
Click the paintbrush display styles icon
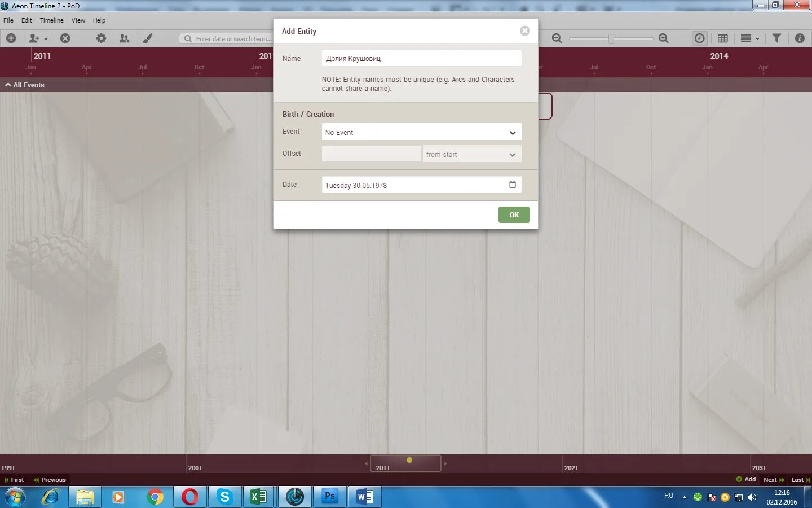pyautogui.click(x=147, y=38)
